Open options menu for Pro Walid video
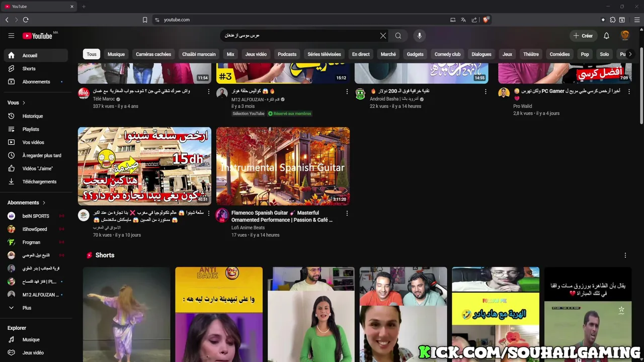 click(x=629, y=92)
